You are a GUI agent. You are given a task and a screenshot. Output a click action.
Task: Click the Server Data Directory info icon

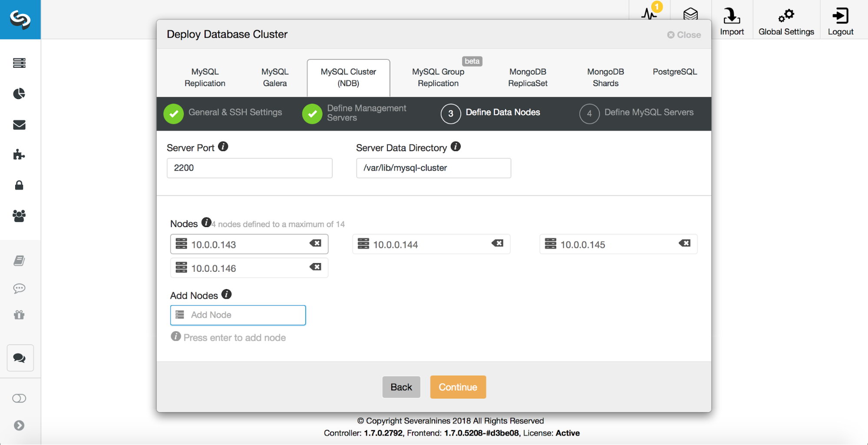(455, 146)
